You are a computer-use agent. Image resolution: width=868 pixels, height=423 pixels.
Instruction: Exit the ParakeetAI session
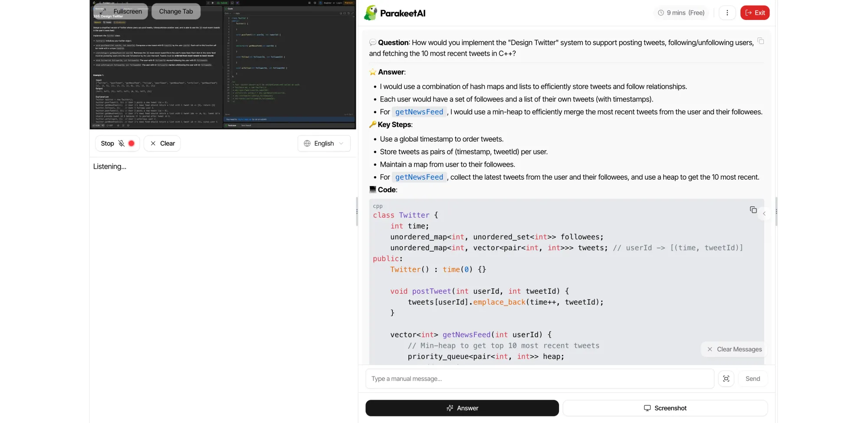pos(755,13)
